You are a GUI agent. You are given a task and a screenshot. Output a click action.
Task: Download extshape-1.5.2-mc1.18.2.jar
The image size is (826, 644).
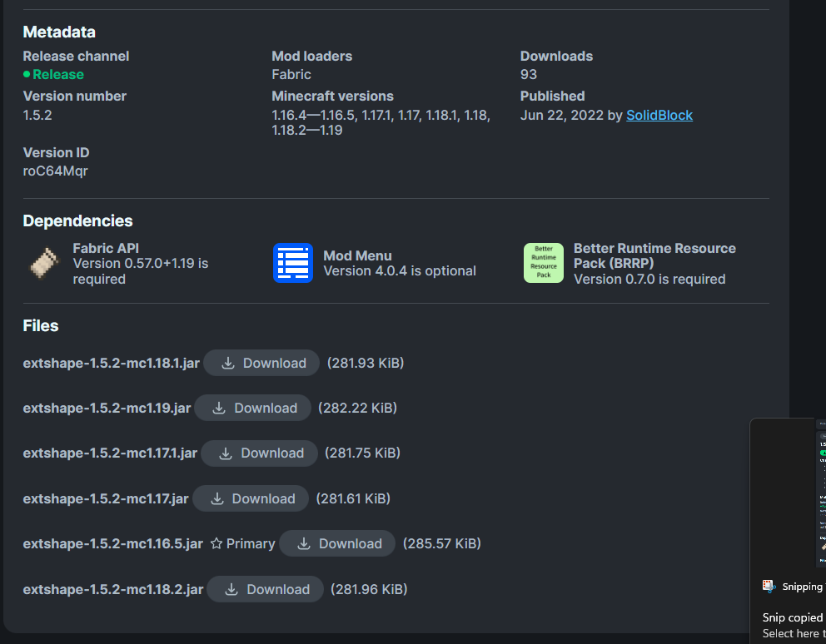(265, 589)
